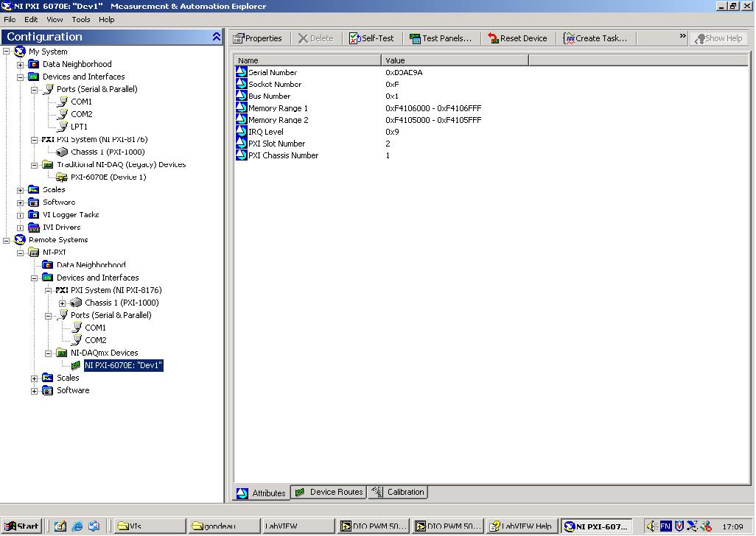756x536 pixels.
Task: Select Chassis 1 (PXI-1000) under My System
Action: pos(108,152)
